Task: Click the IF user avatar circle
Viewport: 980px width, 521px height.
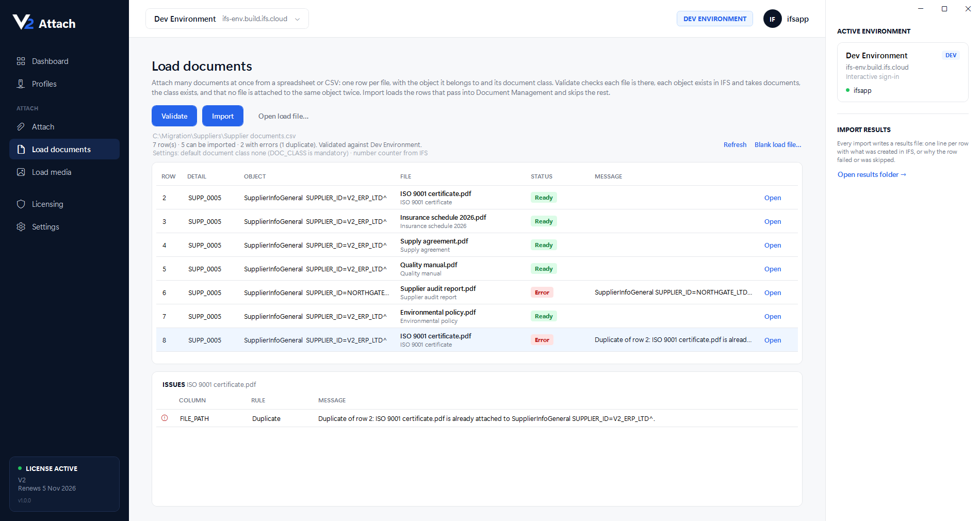Action: (772, 19)
